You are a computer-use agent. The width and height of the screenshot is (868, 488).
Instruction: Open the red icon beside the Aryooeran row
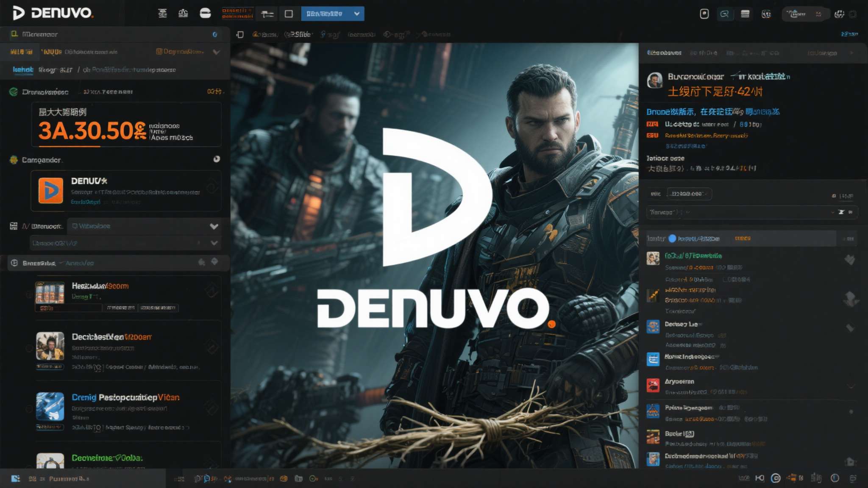coord(653,385)
